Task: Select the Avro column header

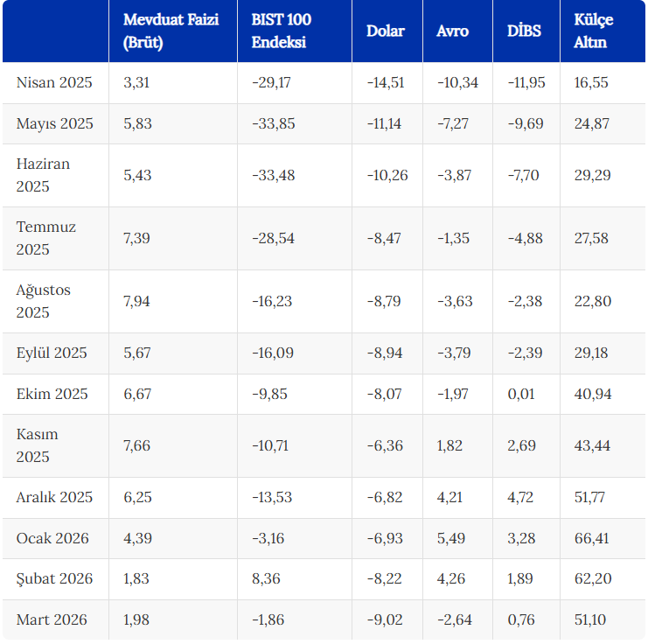Action: point(452,31)
